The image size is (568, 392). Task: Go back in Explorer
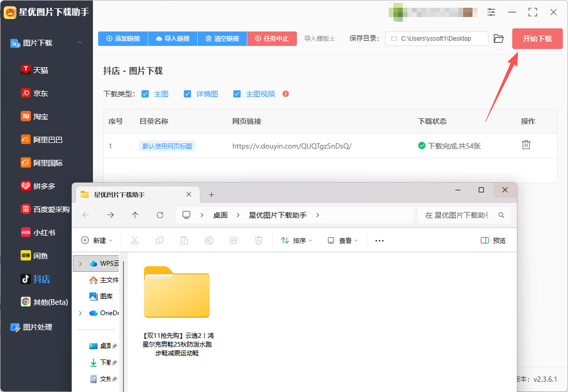[86, 215]
